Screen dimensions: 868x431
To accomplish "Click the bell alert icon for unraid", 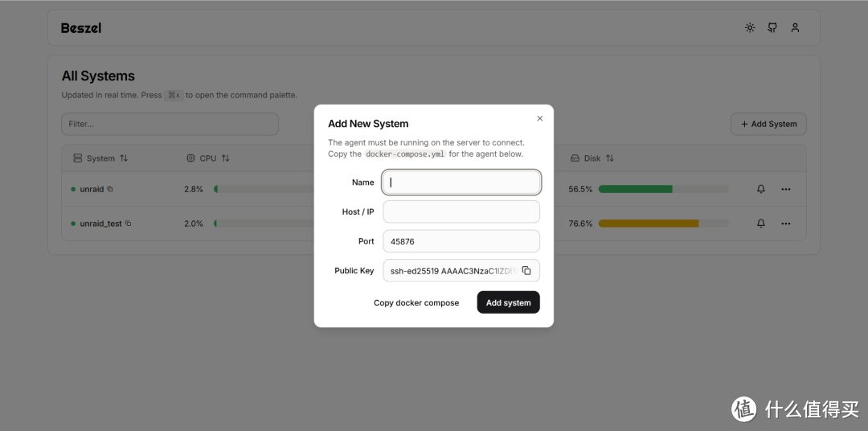I will coord(761,190).
